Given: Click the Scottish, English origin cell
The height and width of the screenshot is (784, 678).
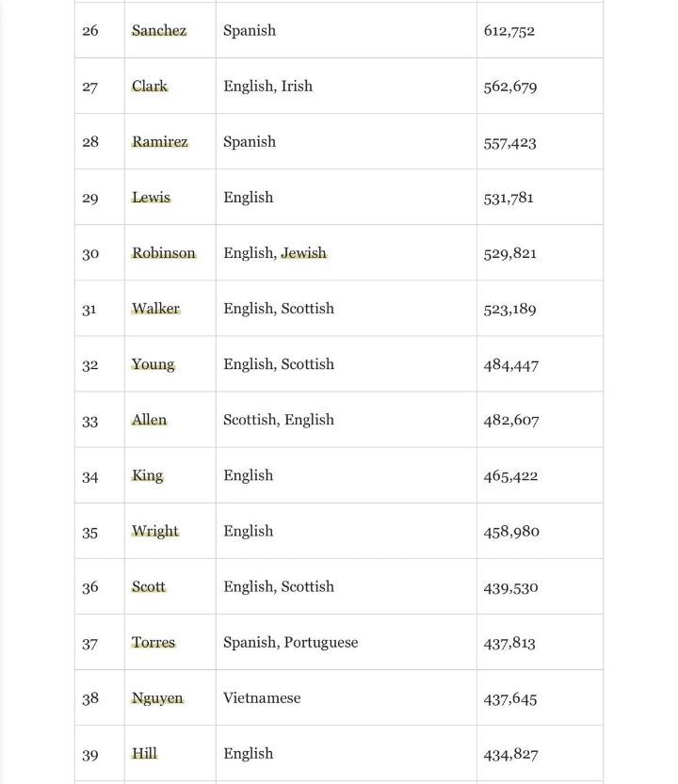Looking at the screenshot, I should pos(279,420).
